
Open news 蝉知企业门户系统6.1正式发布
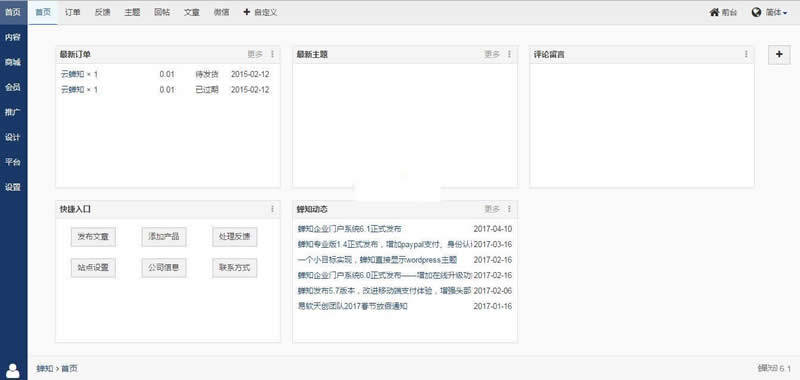(x=349, y=229)
